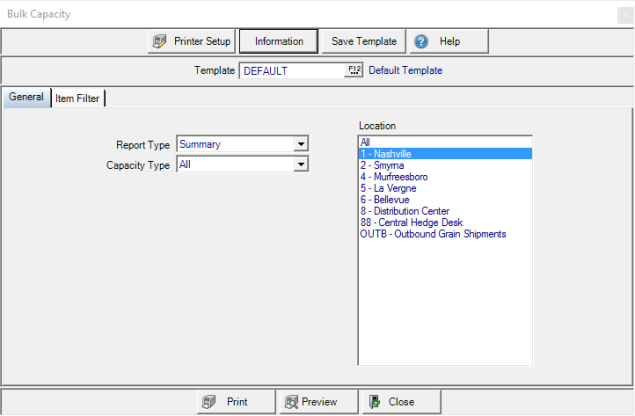Click the F12 template lookup icon
The width and height of the screenshot is (635, 416).
coord(354,71)
